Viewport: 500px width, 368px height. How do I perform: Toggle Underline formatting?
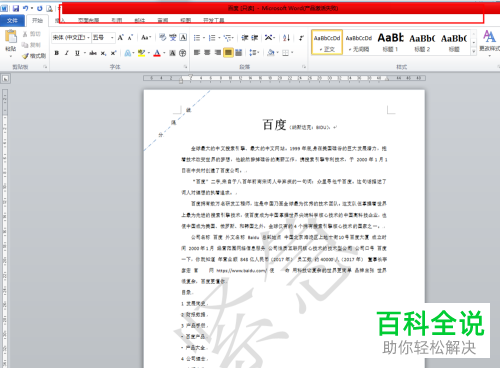pos(77,53)
